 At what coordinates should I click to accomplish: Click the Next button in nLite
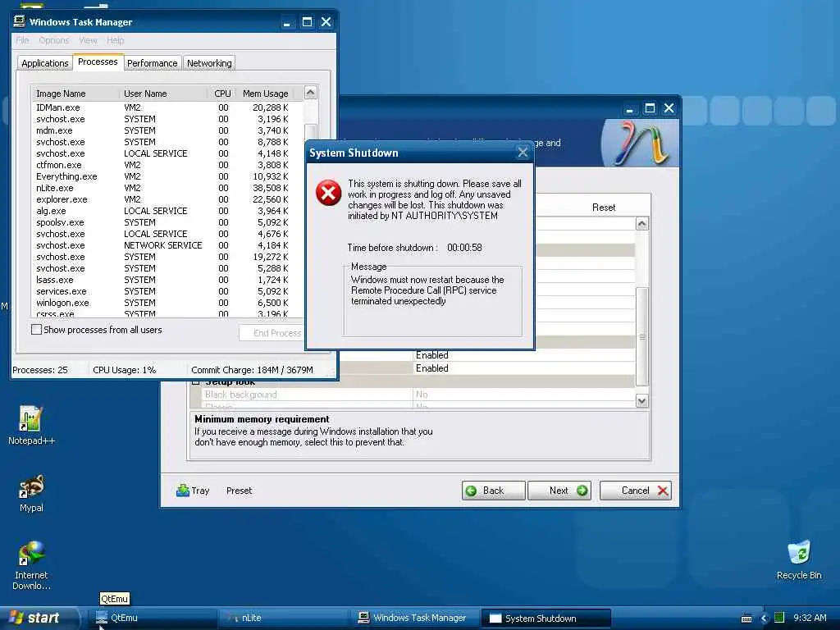coord(559,491)
